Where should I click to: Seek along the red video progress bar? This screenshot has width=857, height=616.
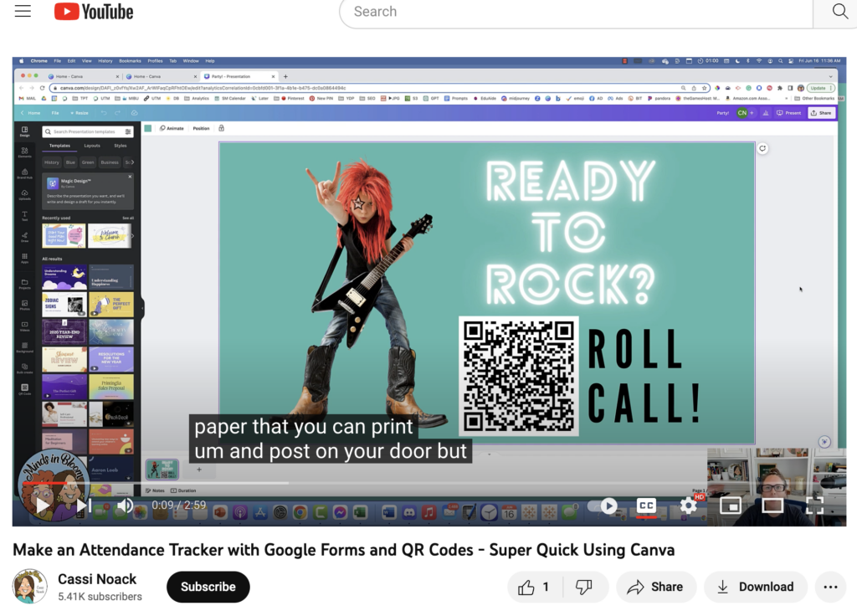point(44,484)
